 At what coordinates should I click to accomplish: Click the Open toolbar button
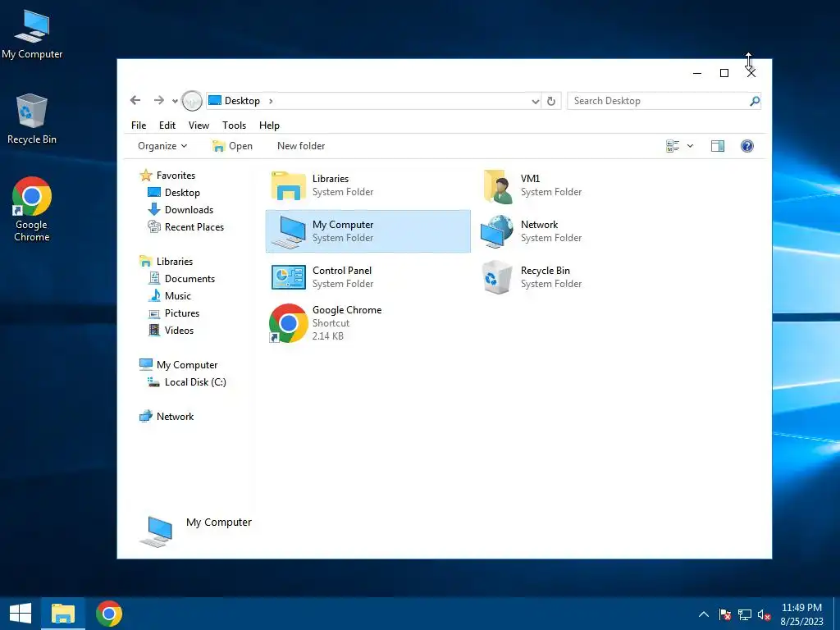click(x=232, y=146)
